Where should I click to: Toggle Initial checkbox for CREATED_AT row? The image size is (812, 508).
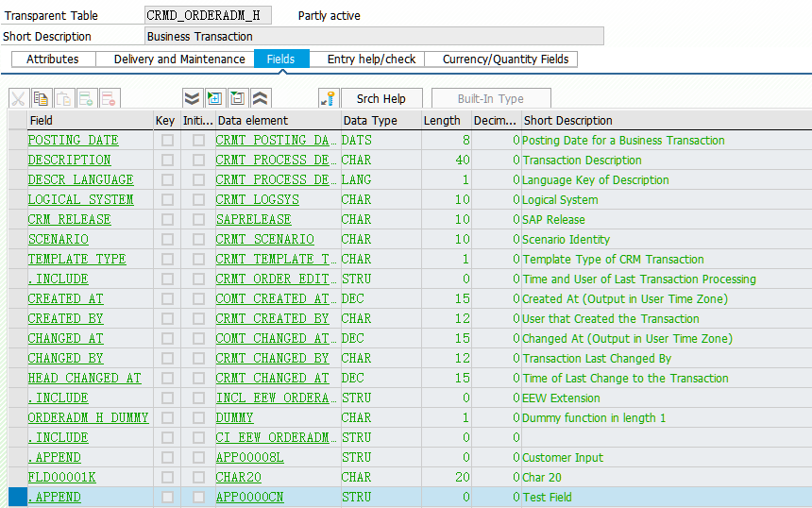coord(198,298)
